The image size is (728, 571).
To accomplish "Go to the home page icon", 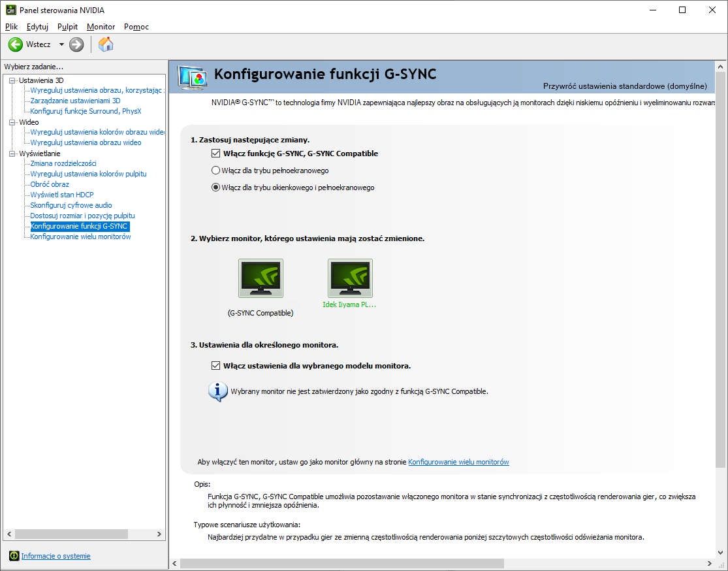I will pos(106,44).
